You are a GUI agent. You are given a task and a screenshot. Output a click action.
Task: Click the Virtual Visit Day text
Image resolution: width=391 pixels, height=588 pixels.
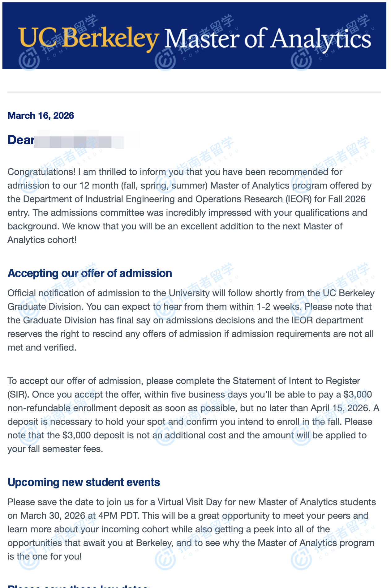[x=190, y=502]
